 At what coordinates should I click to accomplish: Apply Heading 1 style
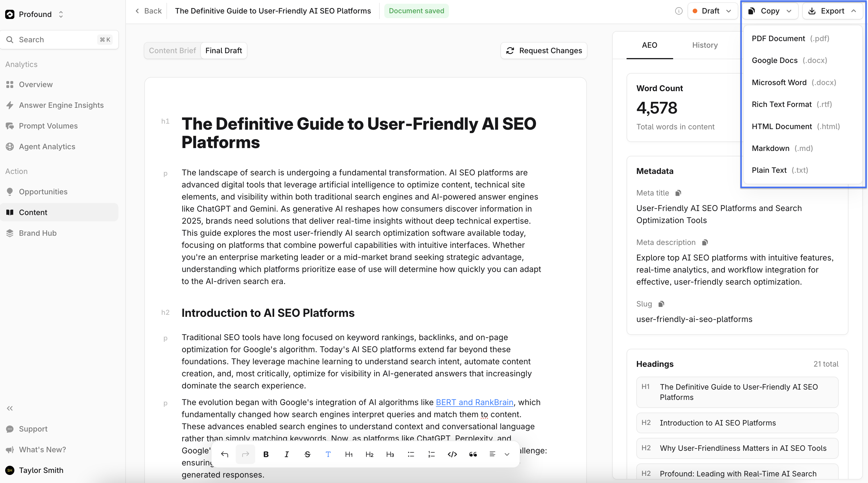pos(349,454)
